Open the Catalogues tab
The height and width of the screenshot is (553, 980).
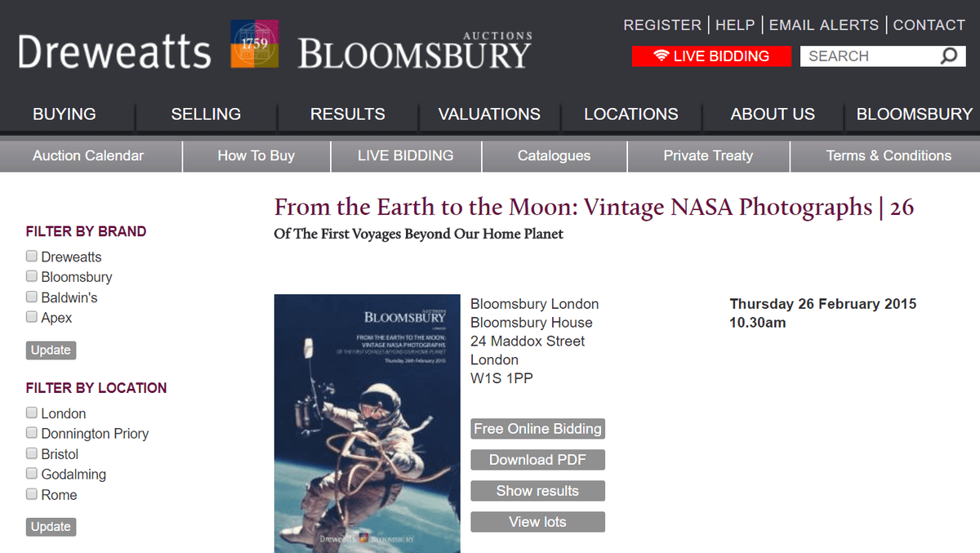[554, 156]
